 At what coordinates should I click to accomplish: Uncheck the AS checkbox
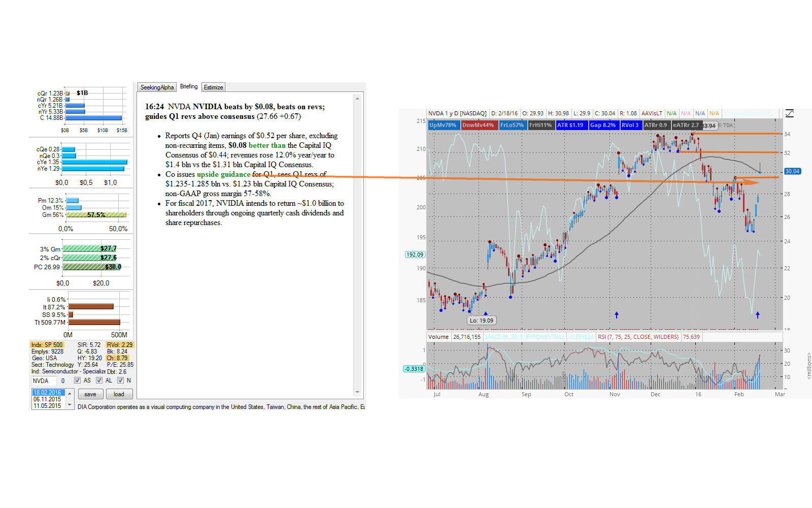[77, 380]
